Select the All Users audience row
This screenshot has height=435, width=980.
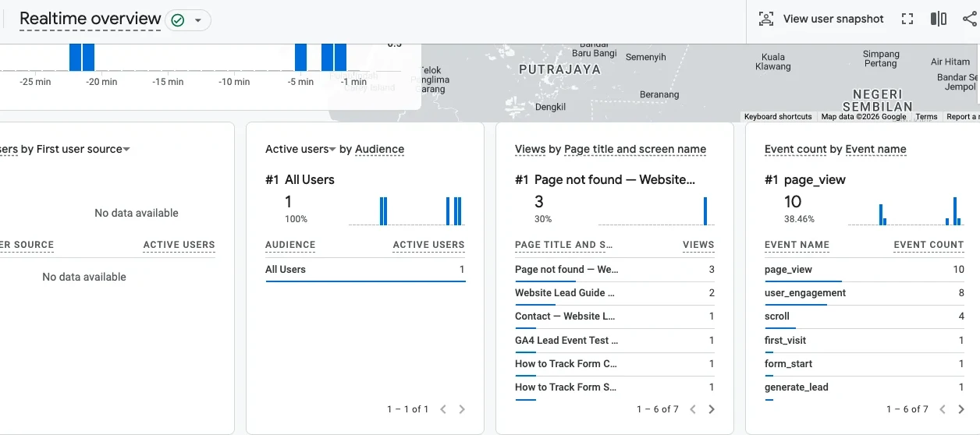click(x=365, y=270)
